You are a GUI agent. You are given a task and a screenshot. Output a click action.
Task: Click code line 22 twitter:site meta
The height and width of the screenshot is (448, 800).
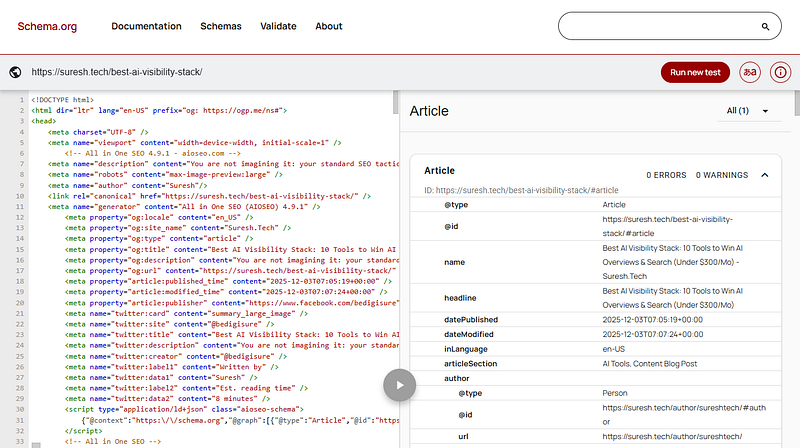[x=169, y=324]
